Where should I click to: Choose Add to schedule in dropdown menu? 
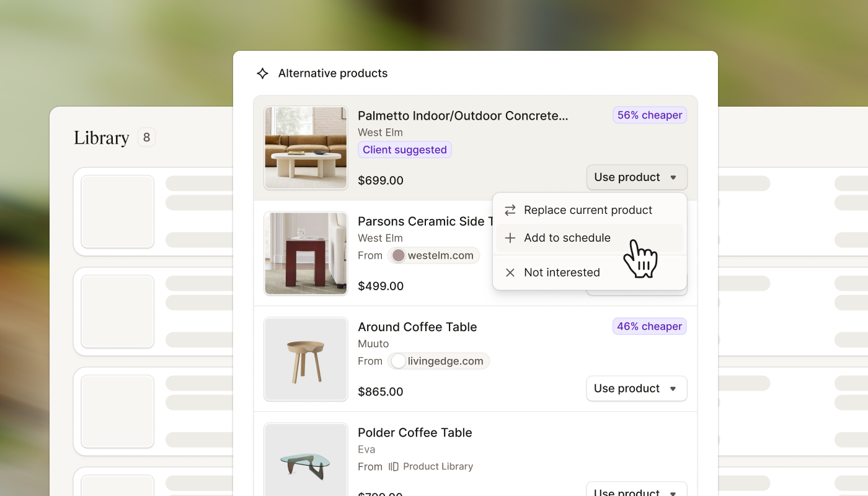[x=590, y=238]
